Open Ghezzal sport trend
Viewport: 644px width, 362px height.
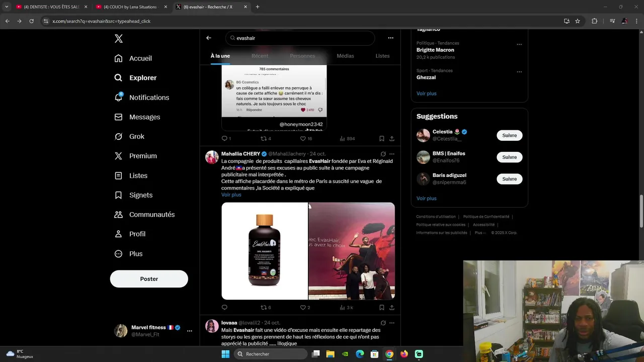click(426, 77)
